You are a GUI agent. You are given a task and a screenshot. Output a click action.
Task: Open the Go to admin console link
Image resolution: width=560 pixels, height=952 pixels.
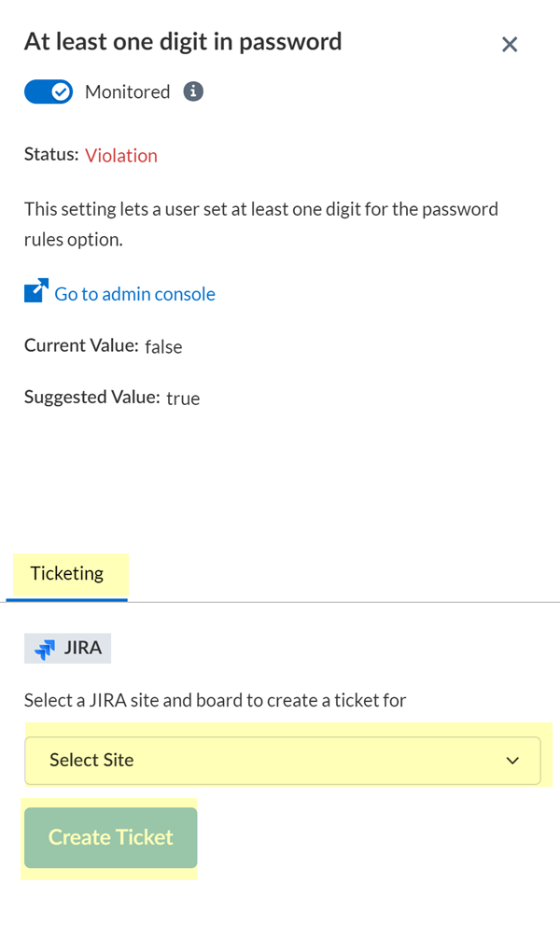(134, 294)
